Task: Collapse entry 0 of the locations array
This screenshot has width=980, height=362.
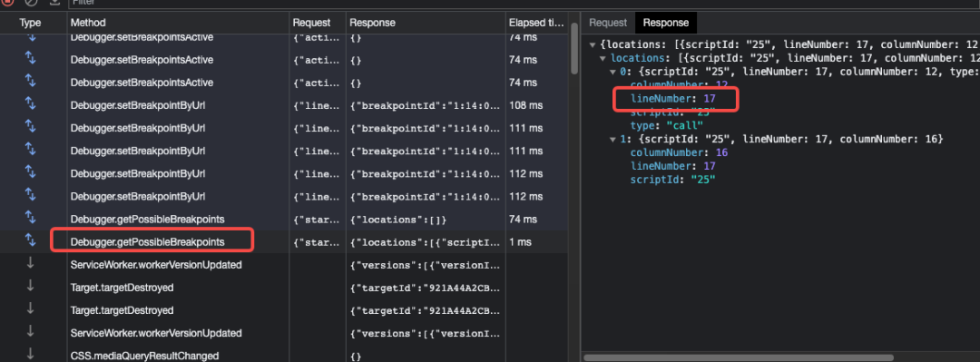Action: [613, 72]
